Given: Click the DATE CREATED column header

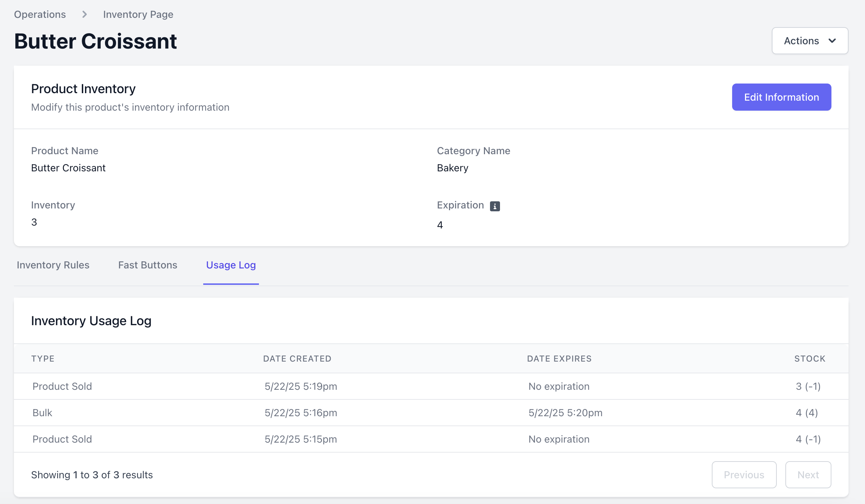Looking at the screenshot, I should [297, 358].
